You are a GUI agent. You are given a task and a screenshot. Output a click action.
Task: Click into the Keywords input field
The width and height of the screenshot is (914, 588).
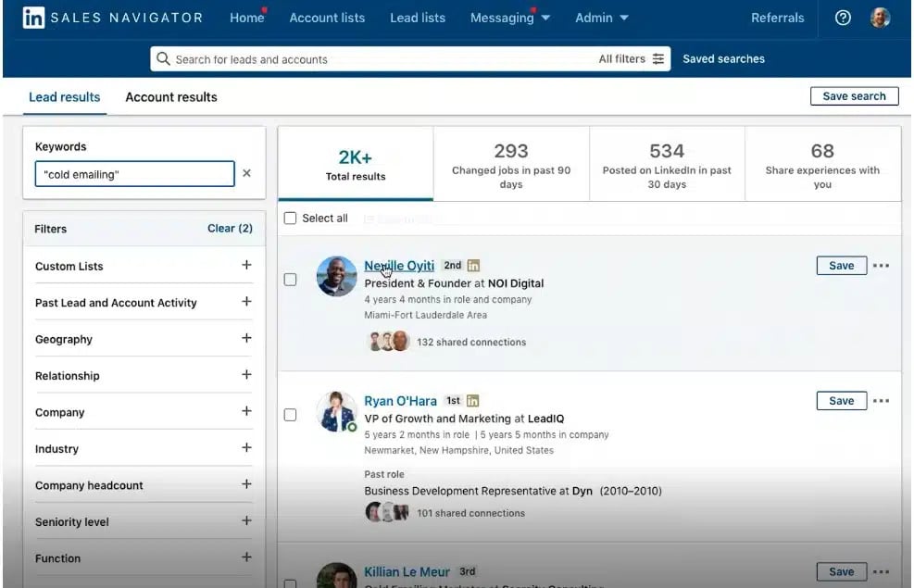(x=134, y=174)
